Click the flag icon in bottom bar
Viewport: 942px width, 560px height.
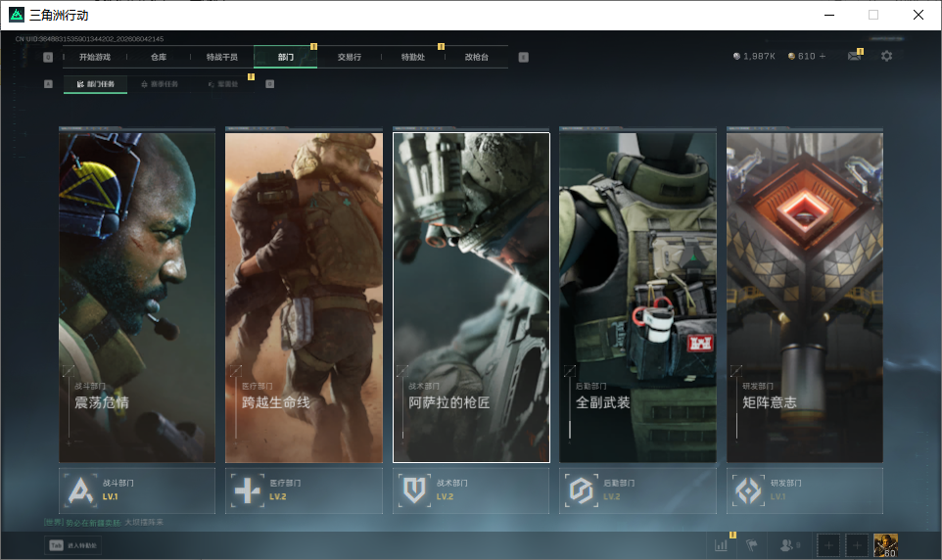[x=752, y=545]
